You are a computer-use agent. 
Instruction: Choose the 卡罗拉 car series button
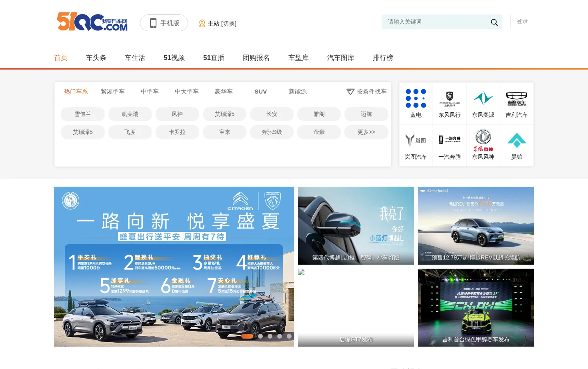(177, 132)
